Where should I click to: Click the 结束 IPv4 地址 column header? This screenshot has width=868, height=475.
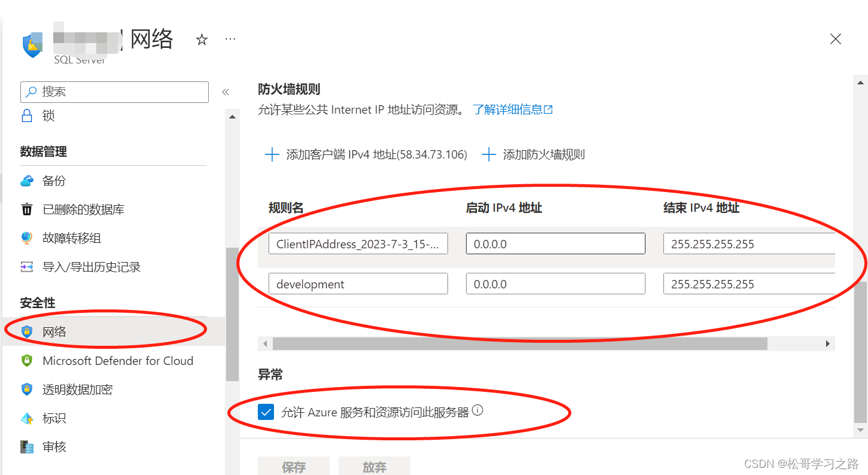click(702, 208)
